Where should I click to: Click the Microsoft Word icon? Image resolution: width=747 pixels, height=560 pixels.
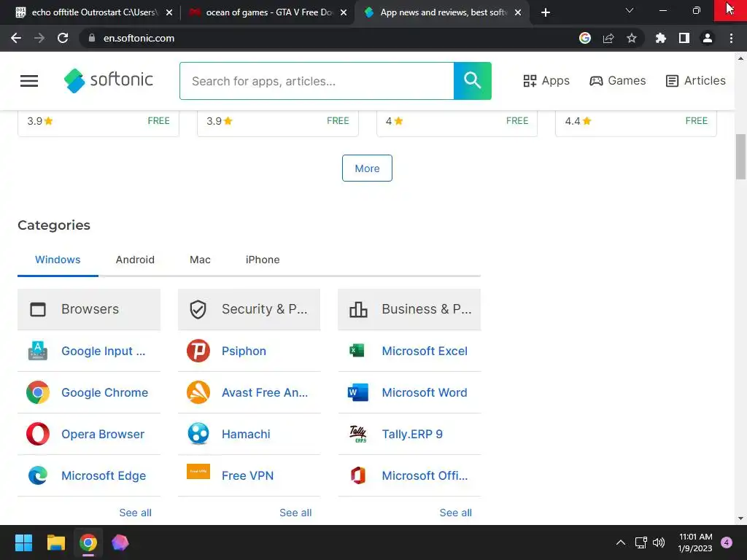coord(357,392)
